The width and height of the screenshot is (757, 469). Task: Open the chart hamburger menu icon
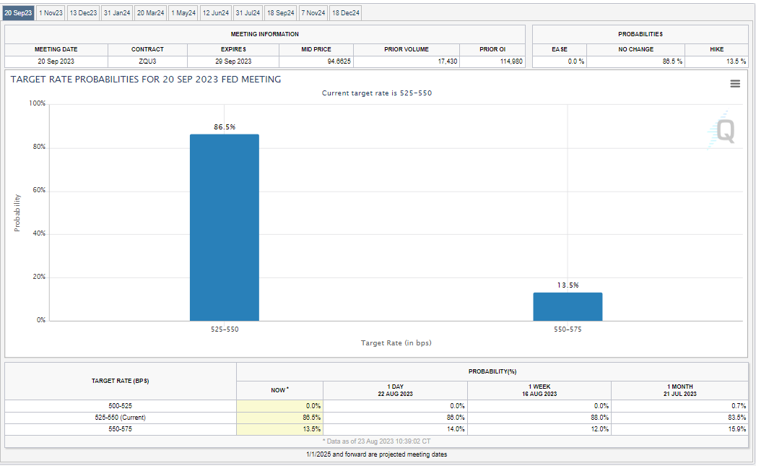coord(735,84)
